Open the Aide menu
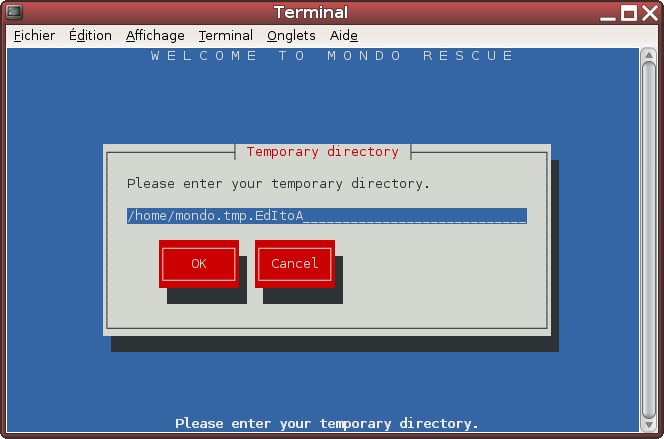664x439 pixels. click(x=343, y=36)
